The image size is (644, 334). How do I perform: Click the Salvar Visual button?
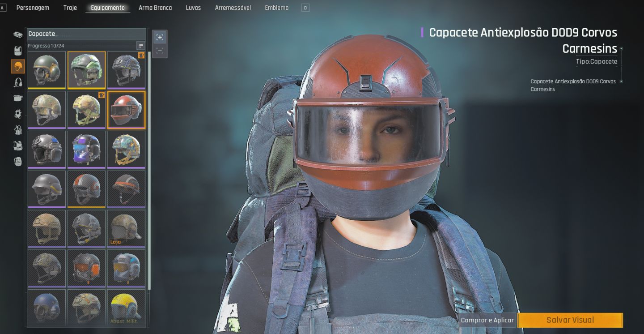coord(570,320)
